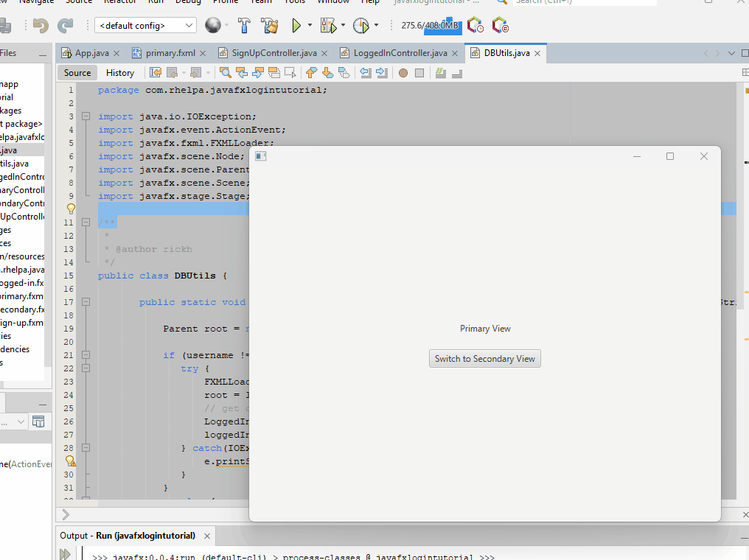Click Shift Line Right icon
The image size is (749, 560).
382,72
